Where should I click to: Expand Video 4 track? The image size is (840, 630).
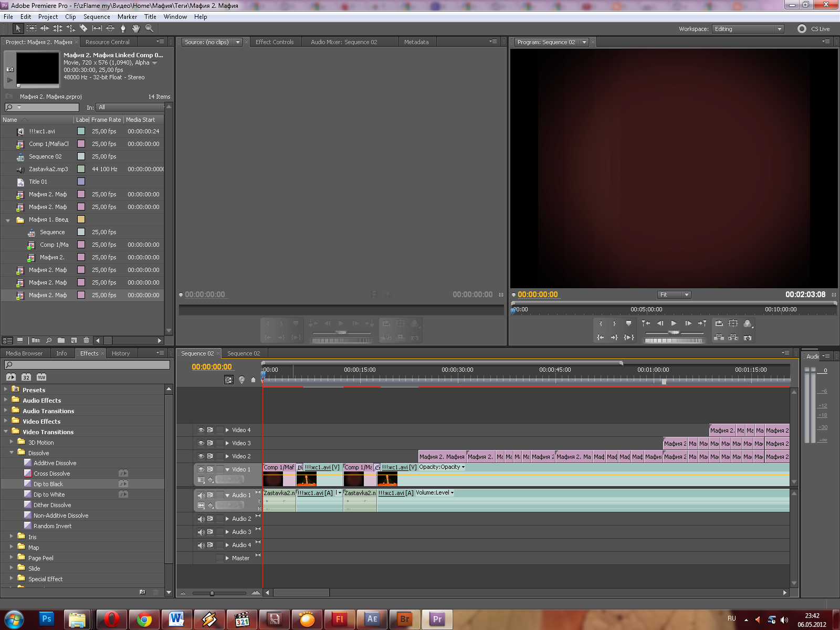tap(227, 430)
